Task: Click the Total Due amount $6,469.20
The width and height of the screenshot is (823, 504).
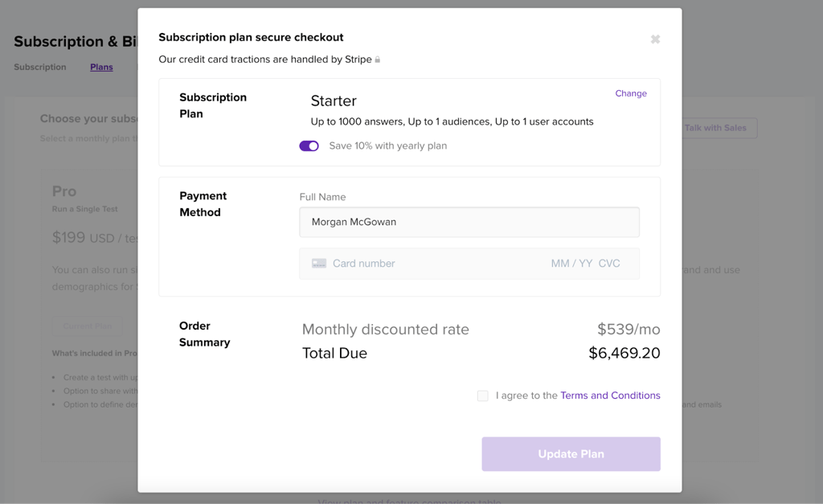Action: pos(624,353)
